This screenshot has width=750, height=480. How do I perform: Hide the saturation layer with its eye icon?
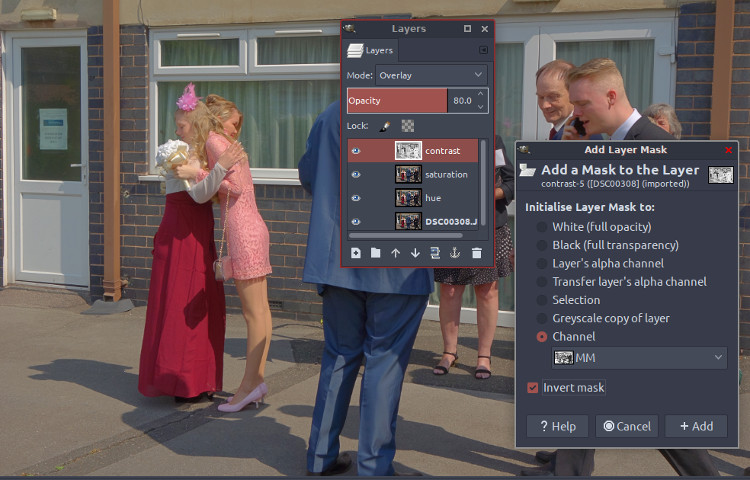355,174
